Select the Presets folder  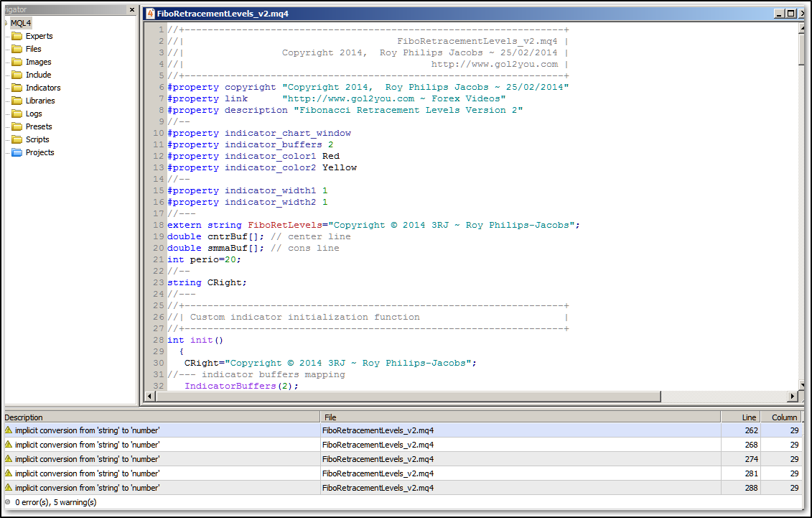pyautogui.click(x=39, y=126)
